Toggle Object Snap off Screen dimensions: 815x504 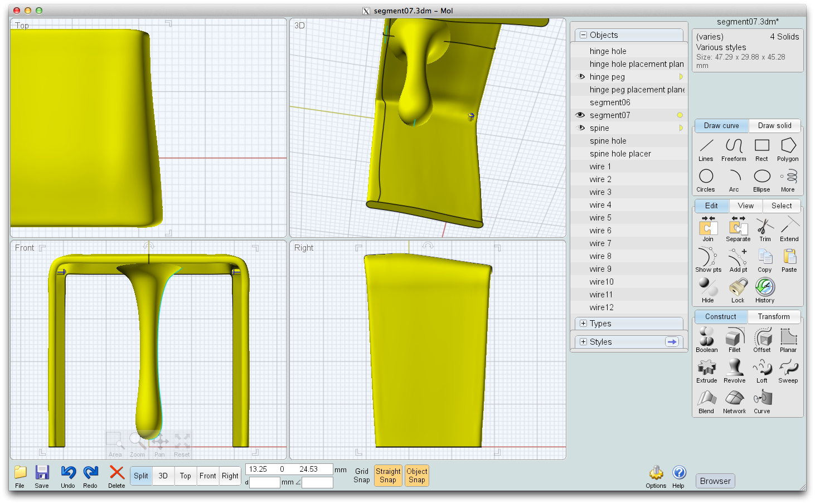tap(417, 476)
